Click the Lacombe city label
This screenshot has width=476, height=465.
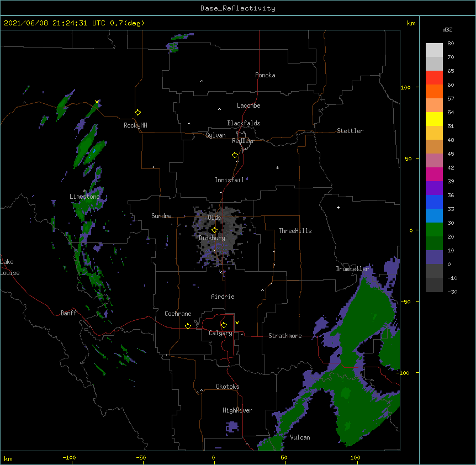coord(248,105)
